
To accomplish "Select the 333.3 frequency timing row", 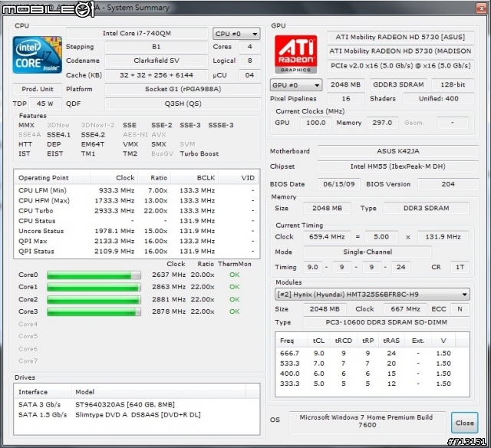I will pos(372,384).
